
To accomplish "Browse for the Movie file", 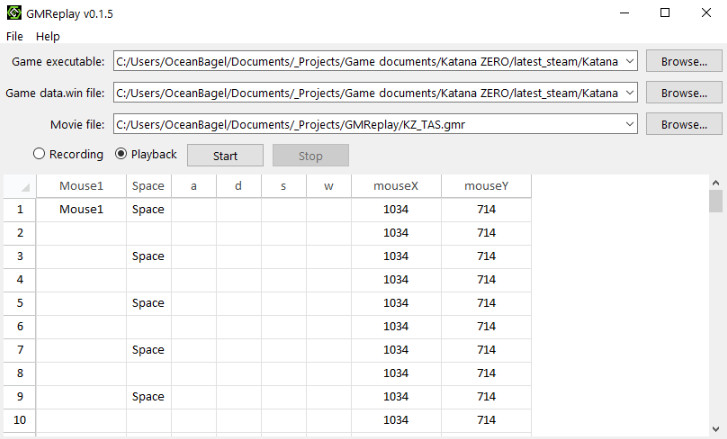I will tap(684, 124).
